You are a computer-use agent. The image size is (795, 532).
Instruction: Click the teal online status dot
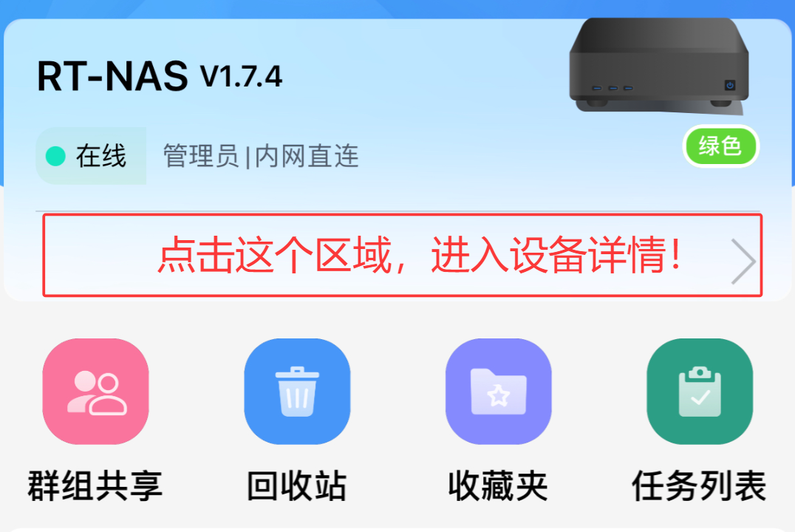55,156
